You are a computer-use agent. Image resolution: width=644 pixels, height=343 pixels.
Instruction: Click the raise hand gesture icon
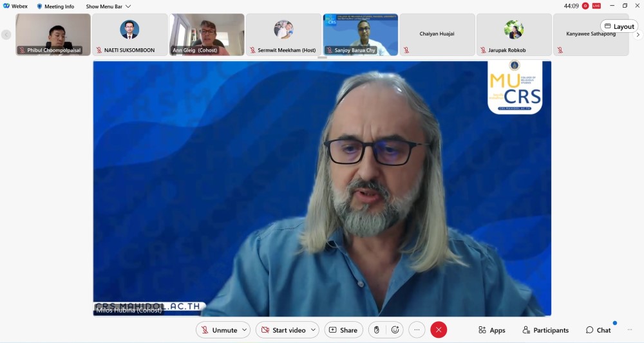(377, 330)
